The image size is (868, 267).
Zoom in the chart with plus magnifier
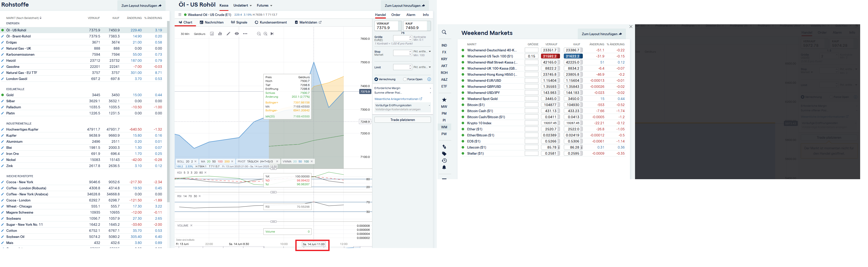pyautogui.click(x=265, y=34)
